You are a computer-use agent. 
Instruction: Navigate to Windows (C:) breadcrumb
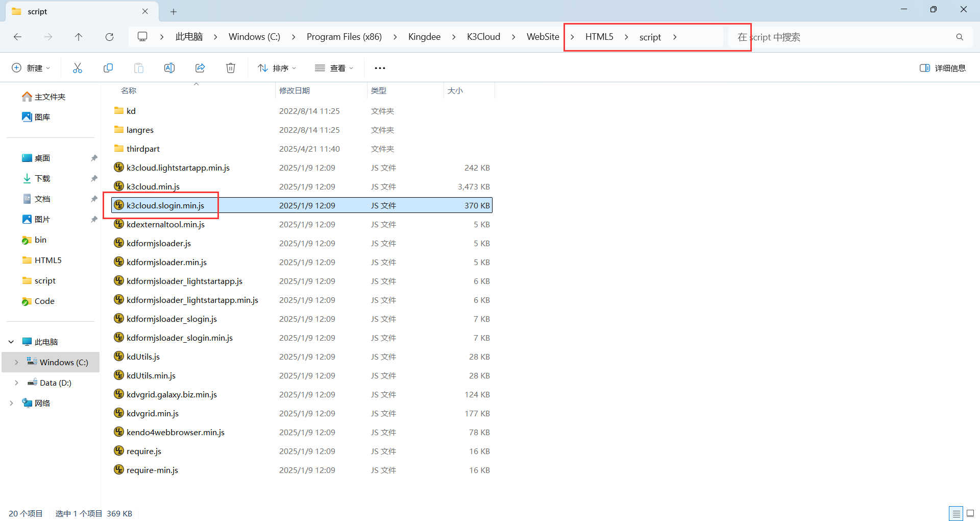point(254,37)
